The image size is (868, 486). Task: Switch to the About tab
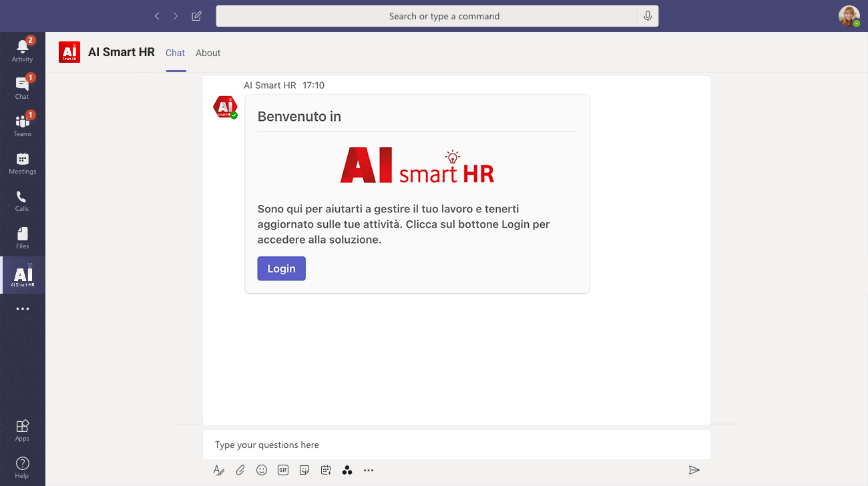pos(208,53)
